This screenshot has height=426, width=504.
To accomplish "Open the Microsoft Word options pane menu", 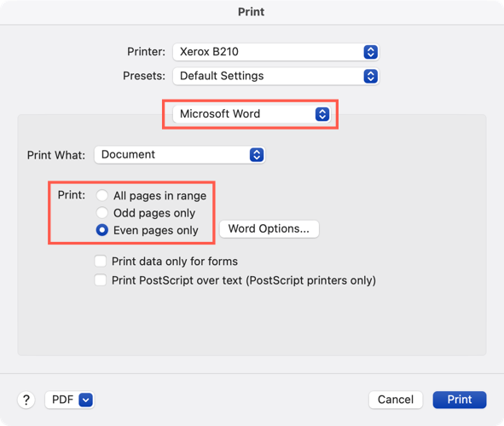I will 252,114.
